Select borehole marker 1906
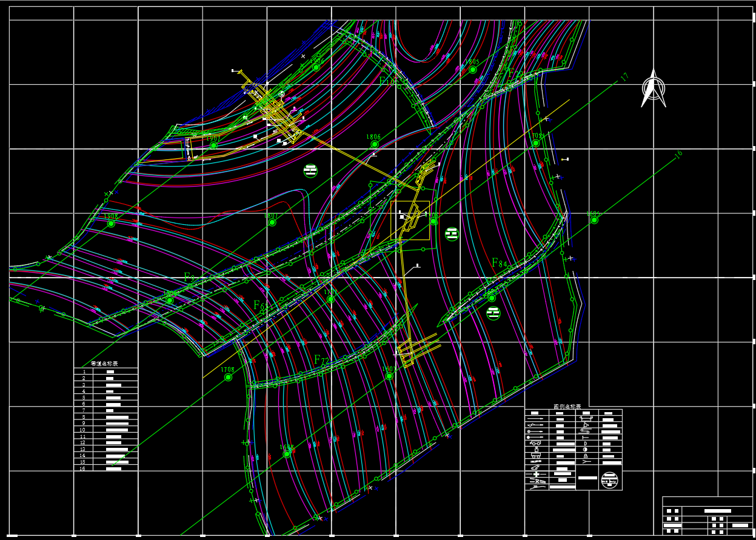Screen dimensions: 756x540 [316, 67]
